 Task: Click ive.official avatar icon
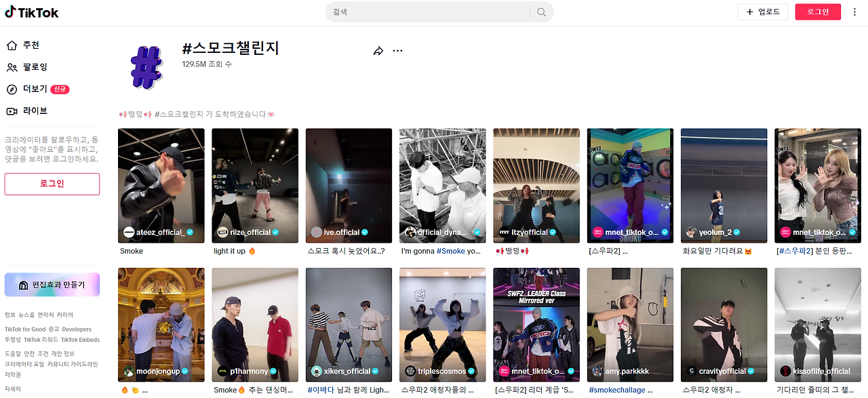pyautogui.click(x=316, y=232)
